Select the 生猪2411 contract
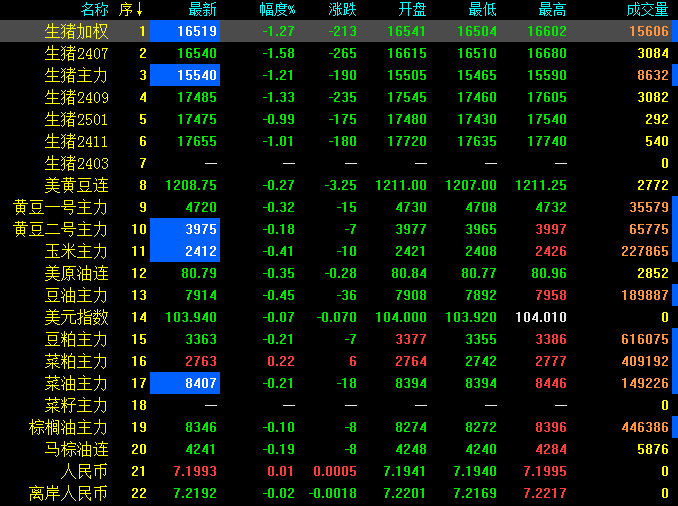Viewport: 678px width, 506px height. (76, 141)
